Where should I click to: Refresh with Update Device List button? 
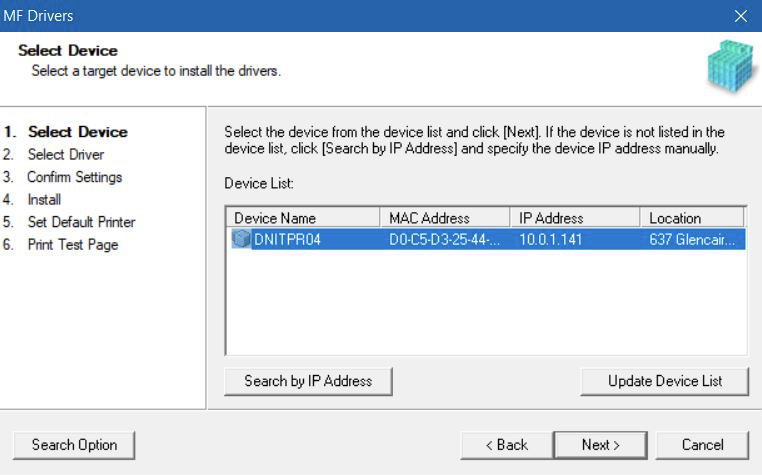tap(664, 381)
